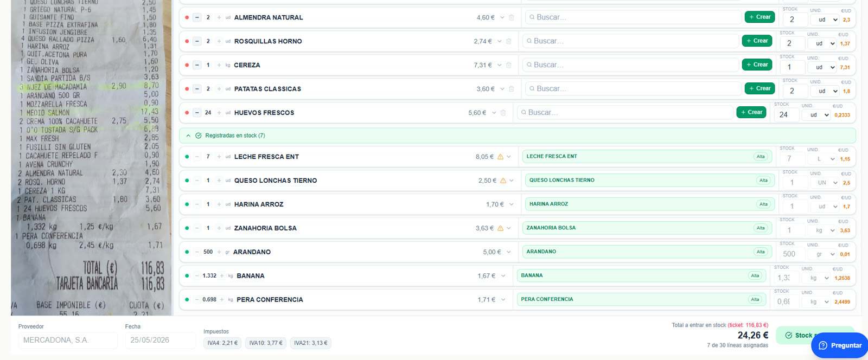Click the trash icon on CEREZA row
The image size is (868, 360).
click(x=508, y=65)
